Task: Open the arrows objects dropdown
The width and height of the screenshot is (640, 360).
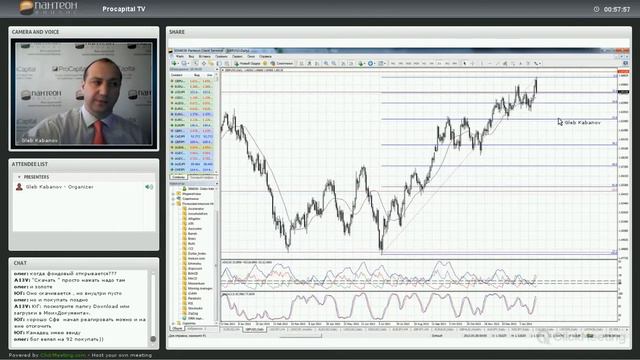Action: pos(537,63)
